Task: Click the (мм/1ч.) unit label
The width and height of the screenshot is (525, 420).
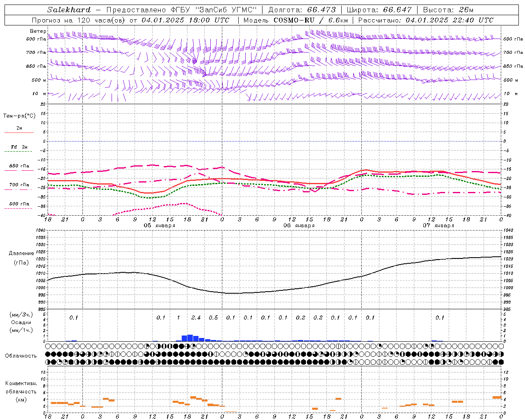Action: point(21,330)
